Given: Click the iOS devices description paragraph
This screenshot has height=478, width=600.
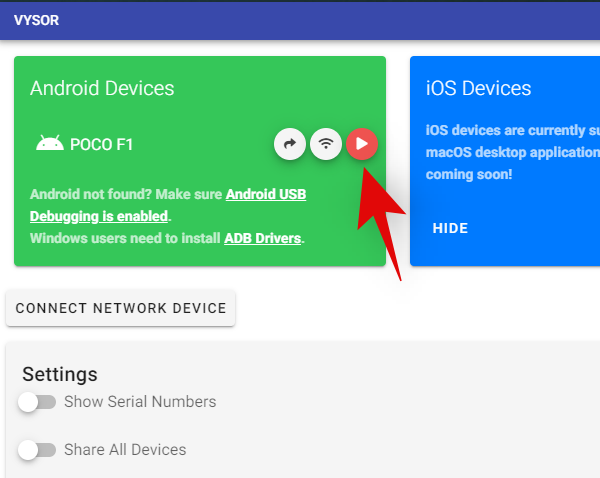Looking at the screenshot, I should pos(512,152).
